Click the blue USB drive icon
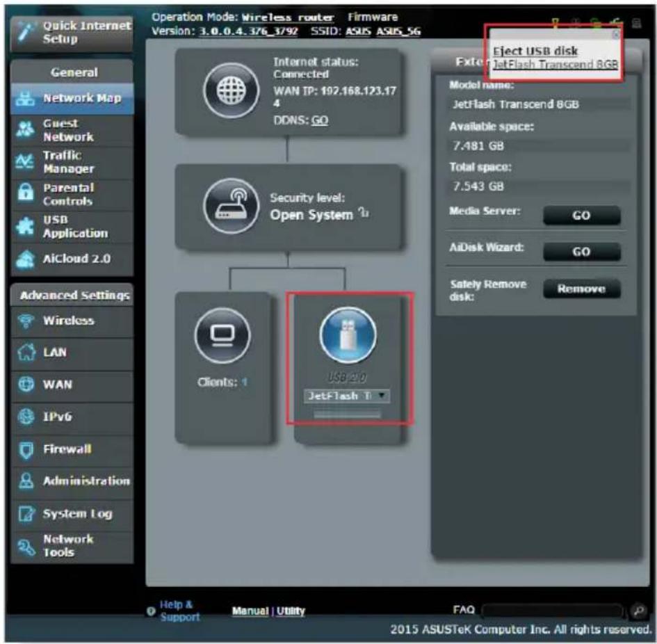Viewport: 657px width, 644px height. coord(348,335)
